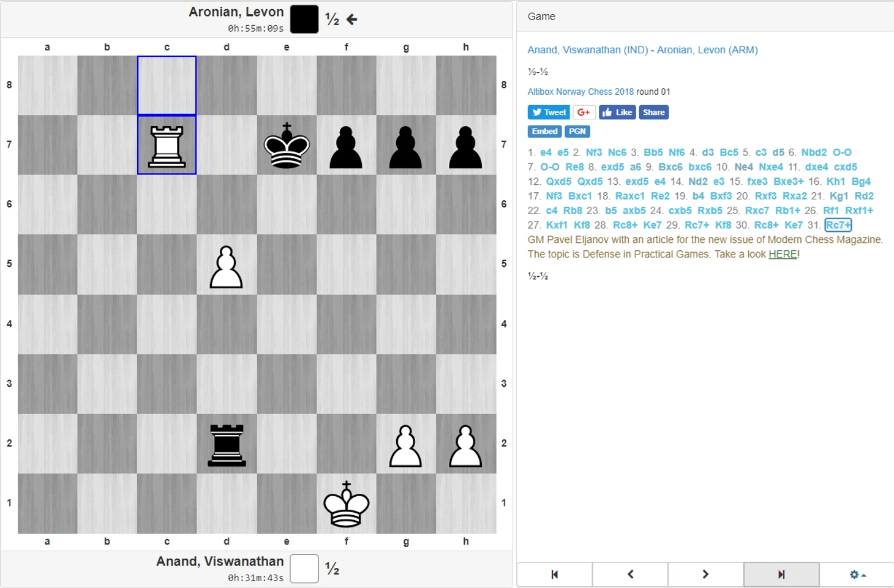Click the black side-to-move color square
Image resolution: width=894 pixels, height=588 pixels.
304,19
